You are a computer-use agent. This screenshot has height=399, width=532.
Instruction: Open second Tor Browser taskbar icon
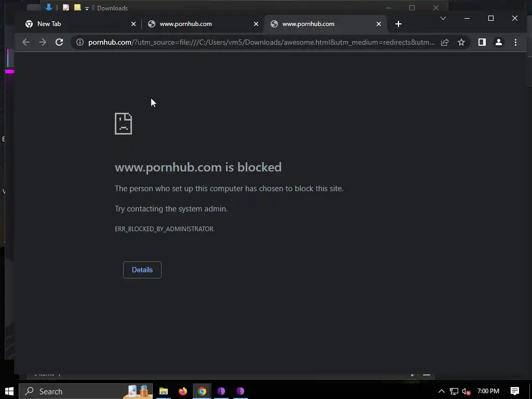(x=240, y=391)
